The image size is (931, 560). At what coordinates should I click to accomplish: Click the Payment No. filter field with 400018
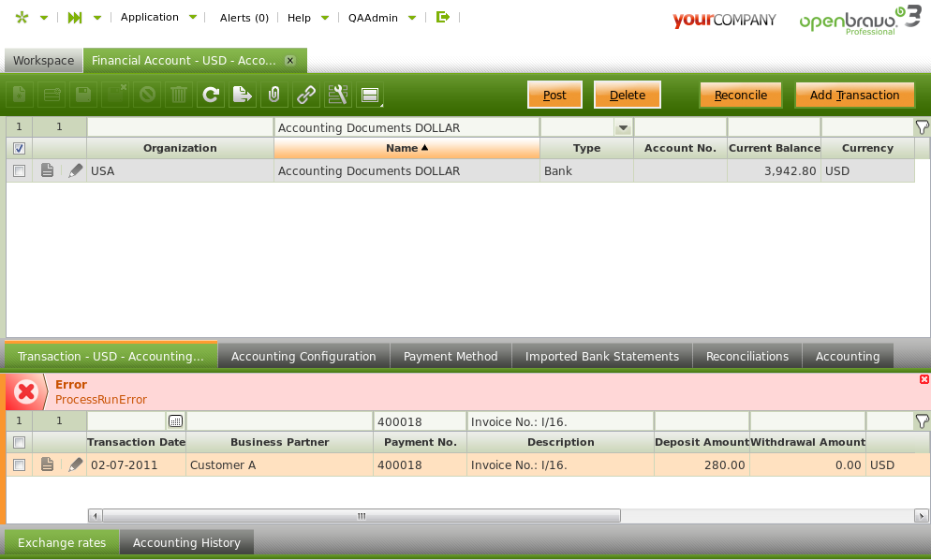420,421
